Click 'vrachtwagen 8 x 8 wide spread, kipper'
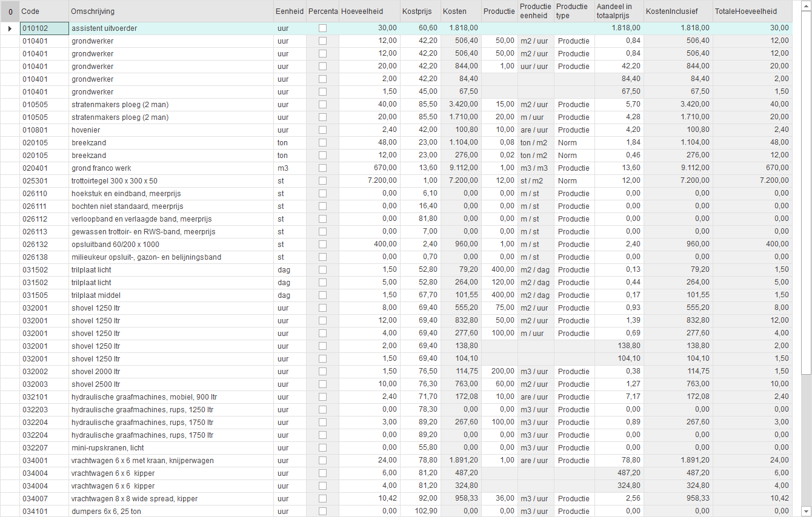 tap(171, 499)
